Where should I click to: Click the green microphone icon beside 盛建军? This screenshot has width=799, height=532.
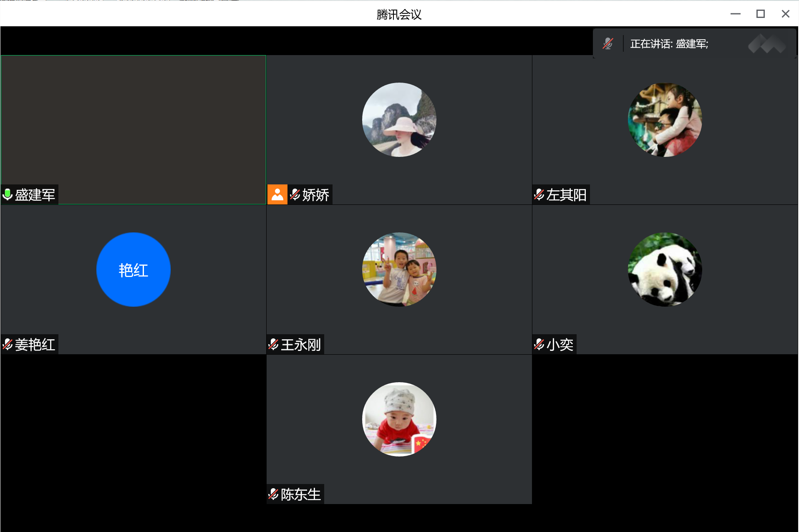click(x=8, y=194)
